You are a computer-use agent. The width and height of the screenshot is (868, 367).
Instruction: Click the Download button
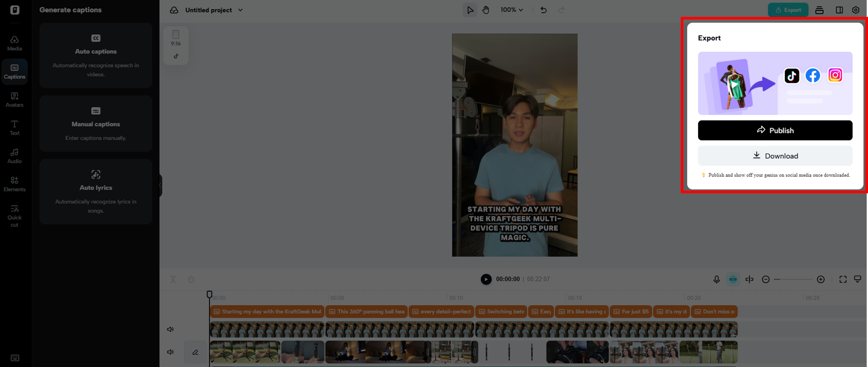[775, 156]
